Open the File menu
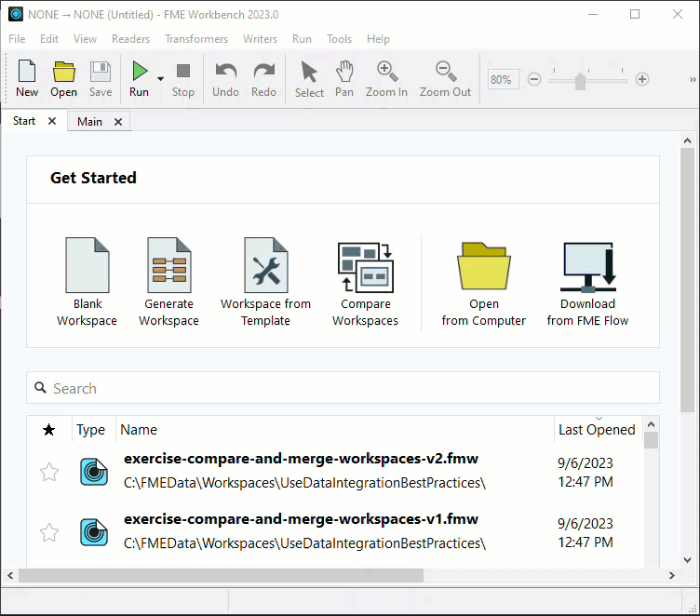 coord(17,39)
